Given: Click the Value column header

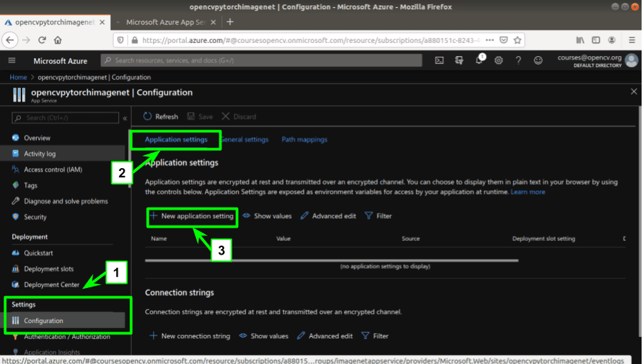Looking at the screenshot, I should coord(283,239).
